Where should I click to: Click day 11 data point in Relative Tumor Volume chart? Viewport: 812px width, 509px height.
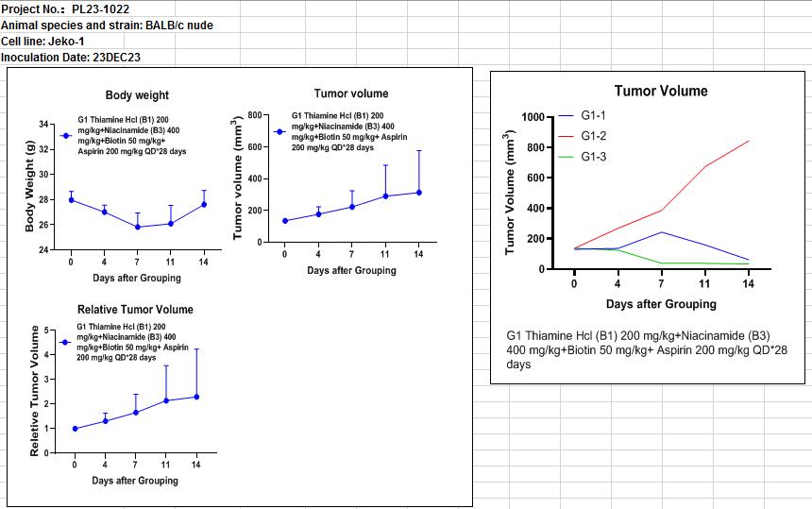pyautogui.click(x=166, y=400)
